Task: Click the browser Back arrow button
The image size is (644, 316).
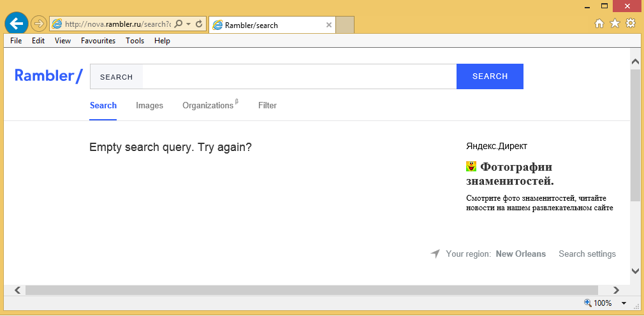Action: tap(17, 24)
